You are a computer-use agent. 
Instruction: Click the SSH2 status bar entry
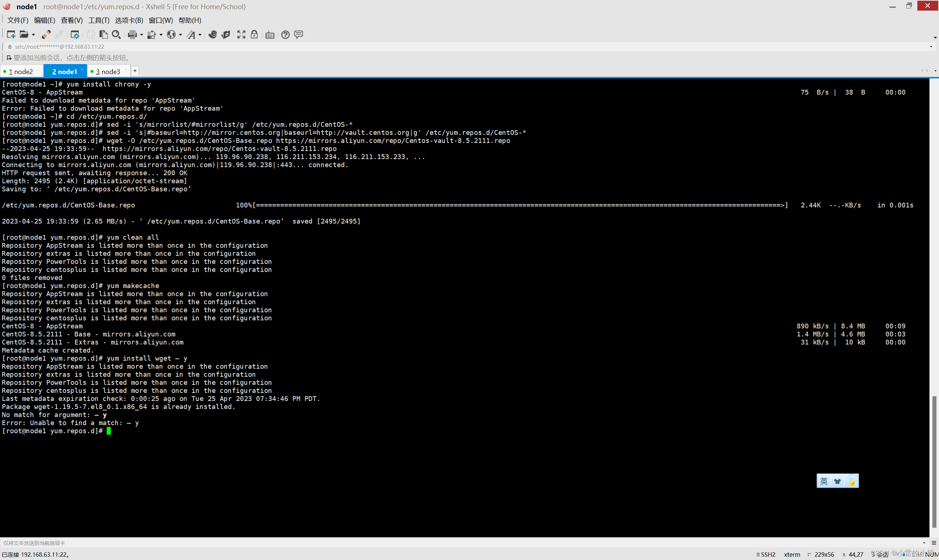[766, 555]
